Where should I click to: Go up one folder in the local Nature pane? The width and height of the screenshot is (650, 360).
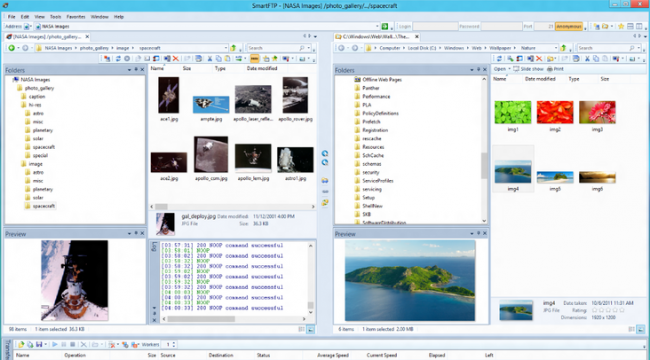click(x=563, y=48)
